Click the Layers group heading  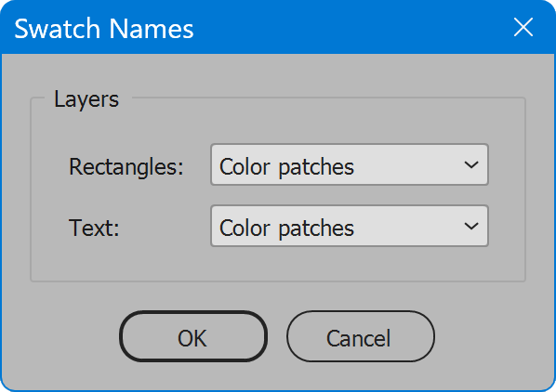(x=86, y=99)
